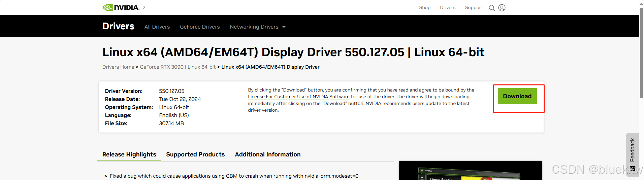Go to Drivers Home breadcrumb
The image size is (644, 180).
[x=118, y=67]
